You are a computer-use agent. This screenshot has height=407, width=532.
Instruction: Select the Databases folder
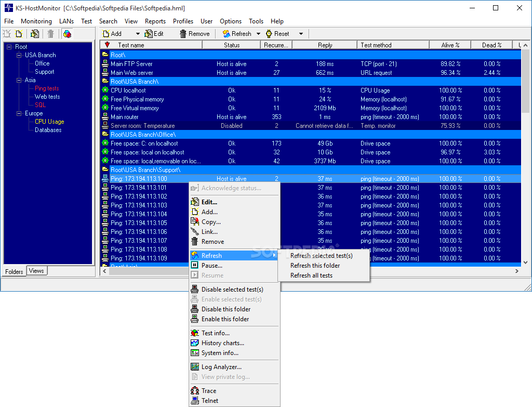(x=48, y=130)
